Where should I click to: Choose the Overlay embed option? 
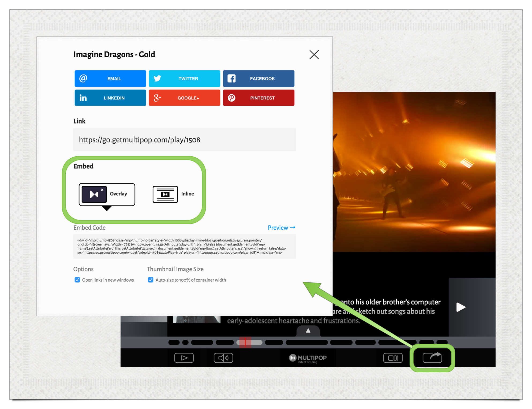(107, 194)
